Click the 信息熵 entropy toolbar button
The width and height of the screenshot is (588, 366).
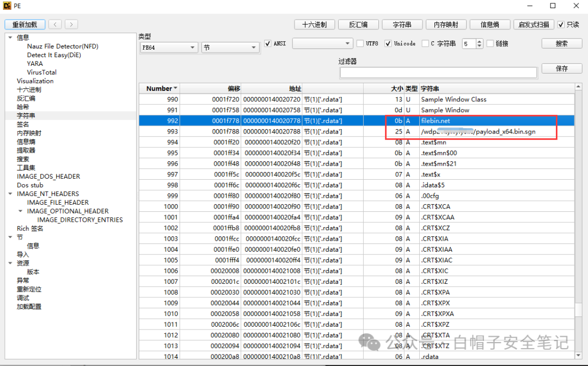point(490,25)
